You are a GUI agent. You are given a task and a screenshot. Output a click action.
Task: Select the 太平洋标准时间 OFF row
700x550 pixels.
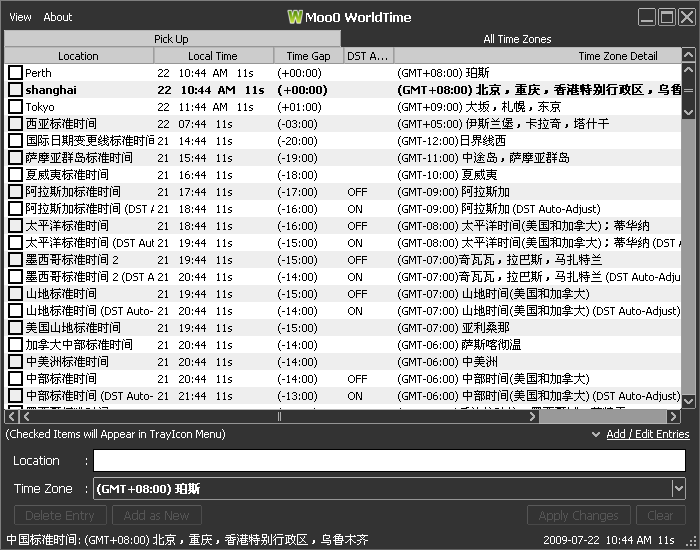pyautogui.click(x=343, y=226)
